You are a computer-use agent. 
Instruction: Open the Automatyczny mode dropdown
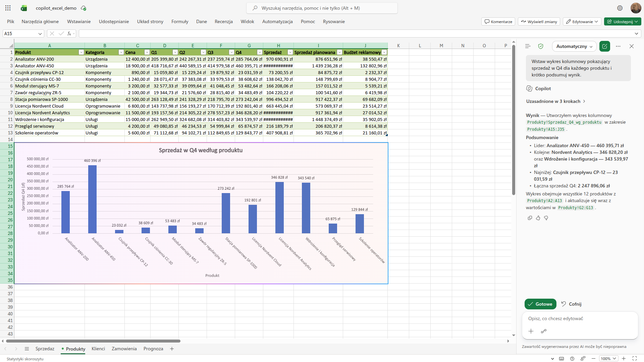574,46
